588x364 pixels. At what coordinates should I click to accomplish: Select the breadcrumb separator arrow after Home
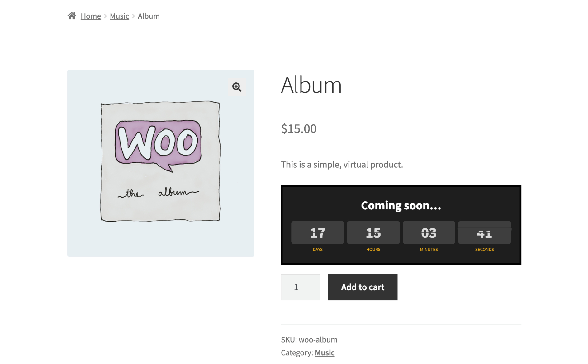point(105,16)
